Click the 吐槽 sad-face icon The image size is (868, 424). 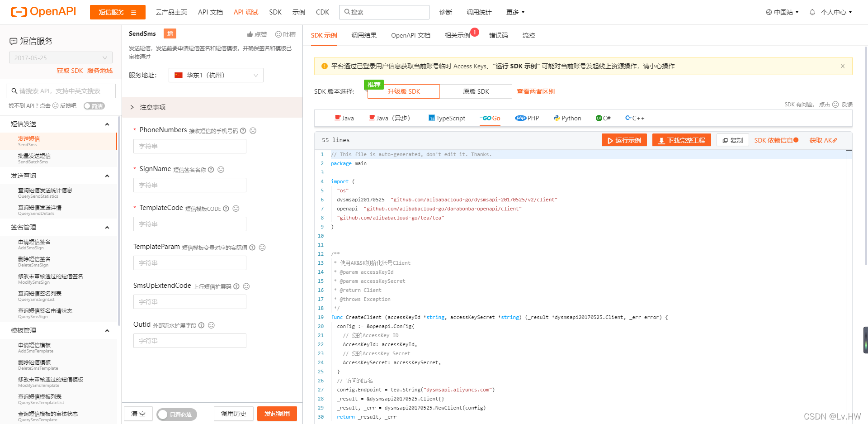(278, 34)
